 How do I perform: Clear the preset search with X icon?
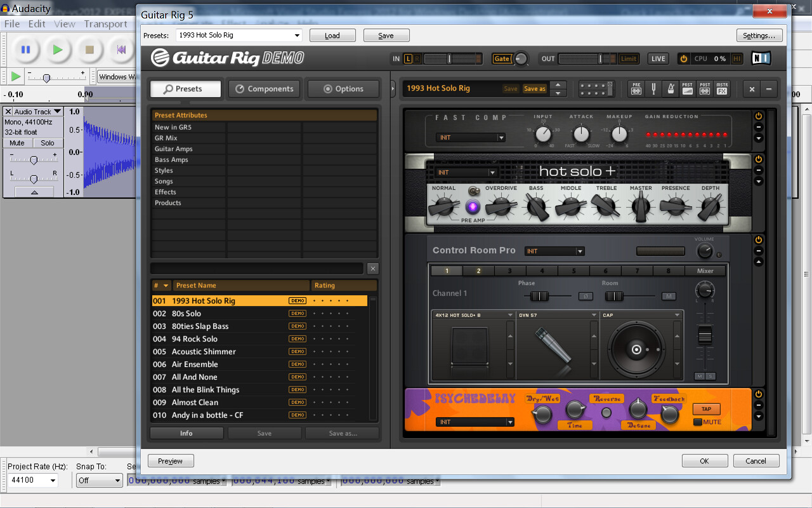click(x=373, y=269)
